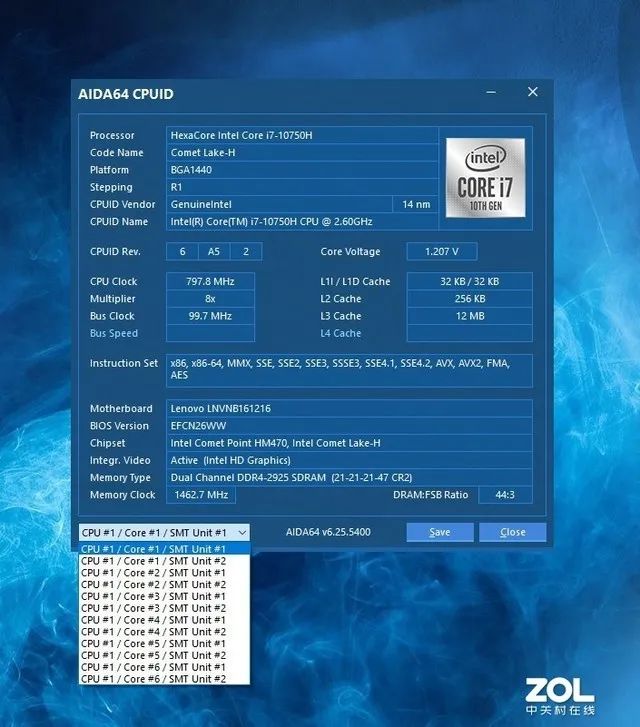Click the L3 Cache value 12 MB
This screenshot has height=727, width=640.
tap(469, 316)
